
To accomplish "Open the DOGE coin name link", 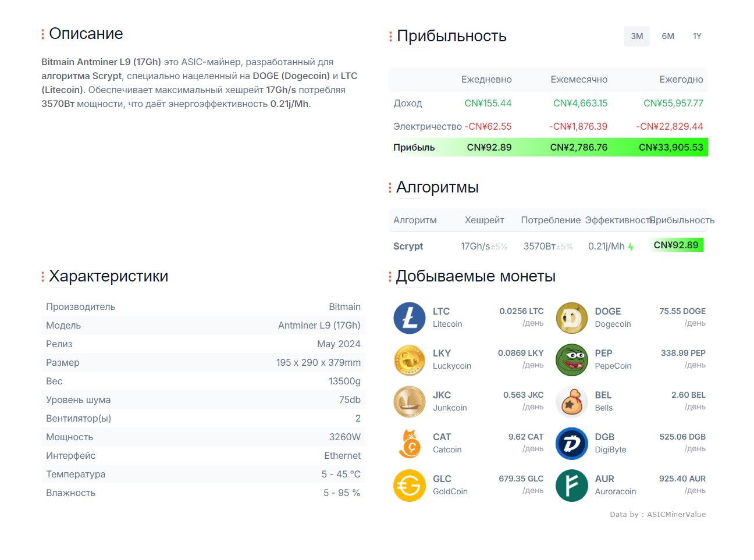I will click(608, 311).
